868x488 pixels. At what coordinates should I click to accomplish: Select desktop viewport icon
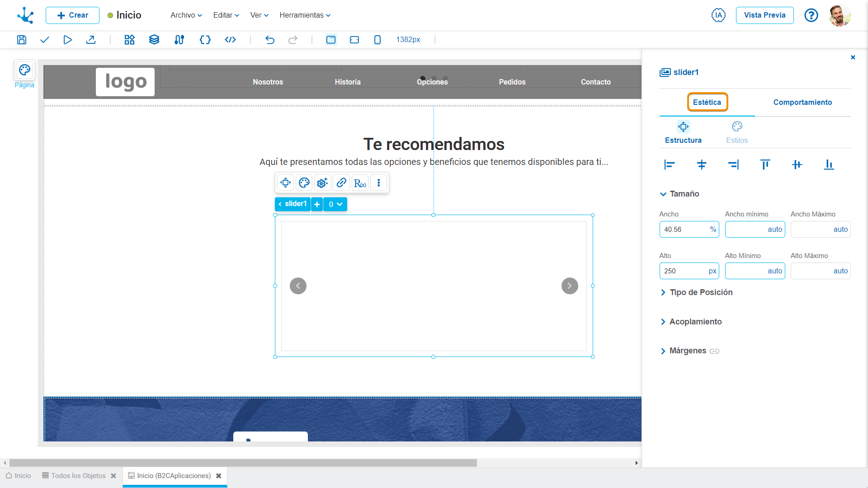331,40
